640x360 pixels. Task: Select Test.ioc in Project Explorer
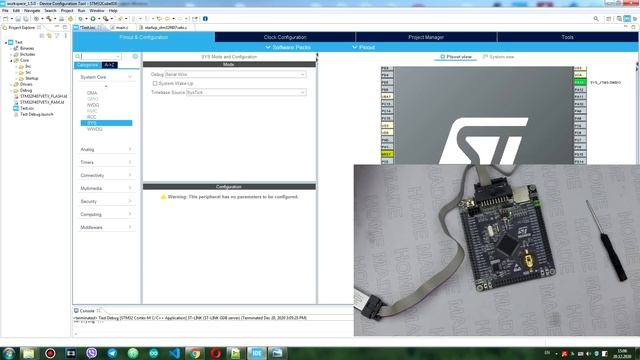click(27, 108)
